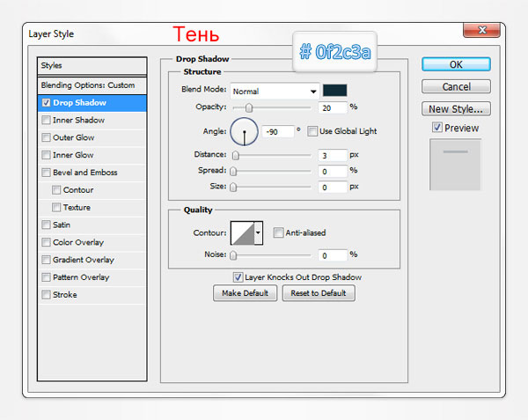Open the Outer Glow settings row

coord(92,137)
